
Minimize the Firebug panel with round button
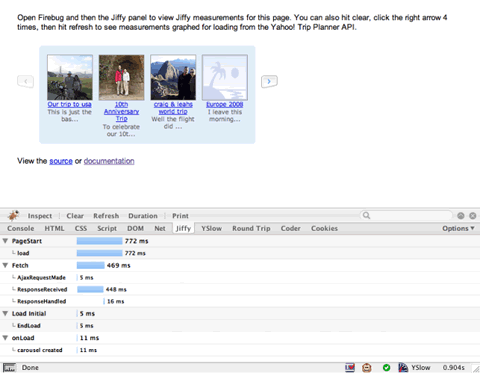pos(461,216)
